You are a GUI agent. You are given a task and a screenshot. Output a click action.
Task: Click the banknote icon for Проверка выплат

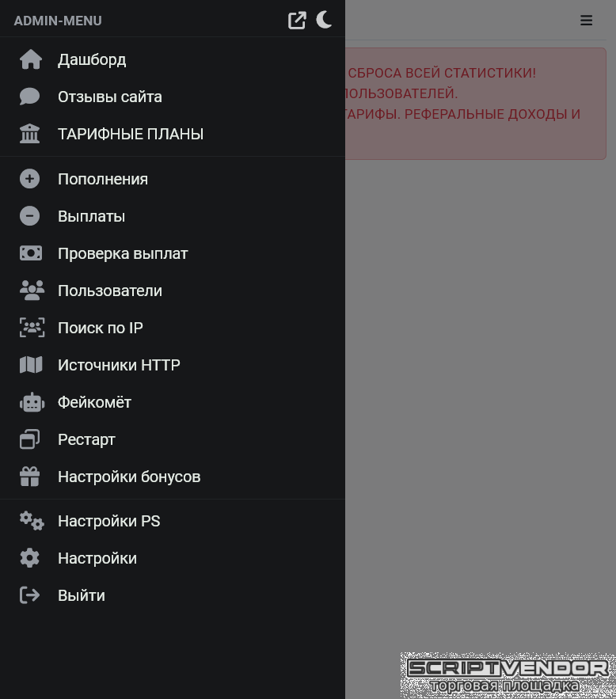[31, 253]
